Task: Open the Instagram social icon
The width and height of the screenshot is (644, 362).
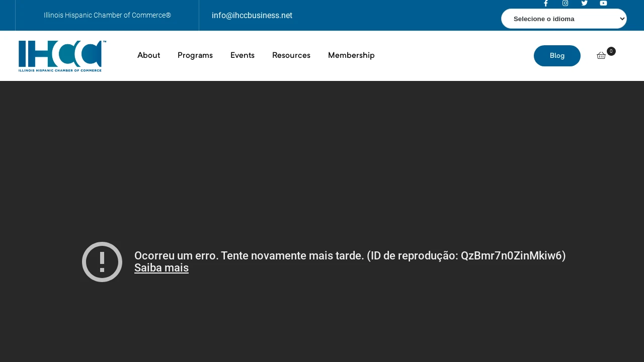Action: pos(565,4)
